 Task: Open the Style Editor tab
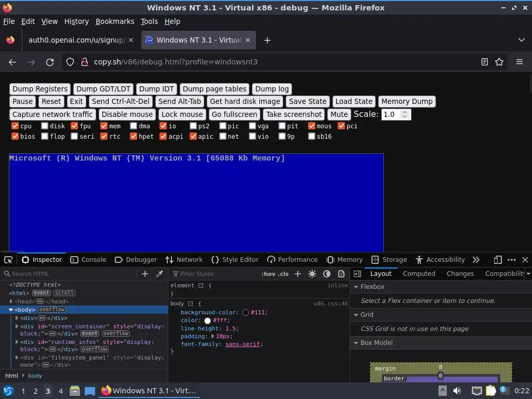tap(235, 260)
